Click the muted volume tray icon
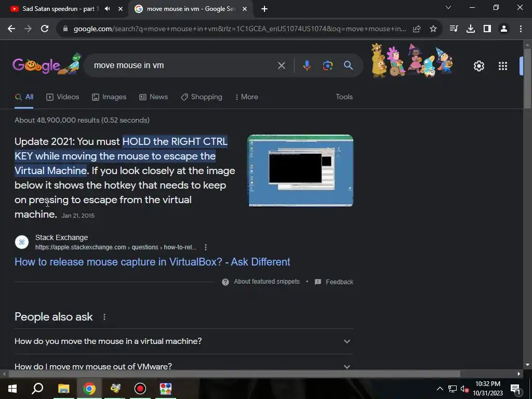The height and width of the screenshot is (399, 532). point(464,389)
